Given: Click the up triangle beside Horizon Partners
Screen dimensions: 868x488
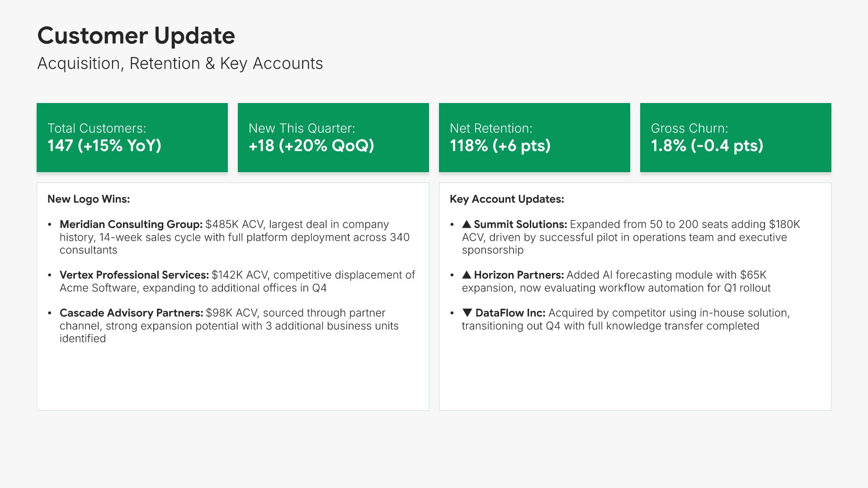Looking at the screenshot, I should coord(467,275).
